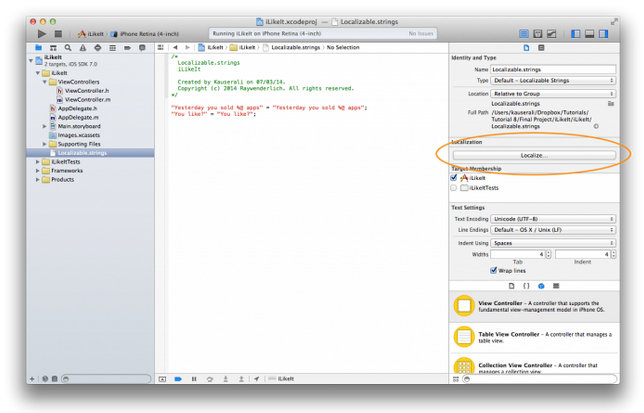The height and width of the screenshot is (413, 644).
Task: Select Table View Controller library object
Action: [535, 337]
